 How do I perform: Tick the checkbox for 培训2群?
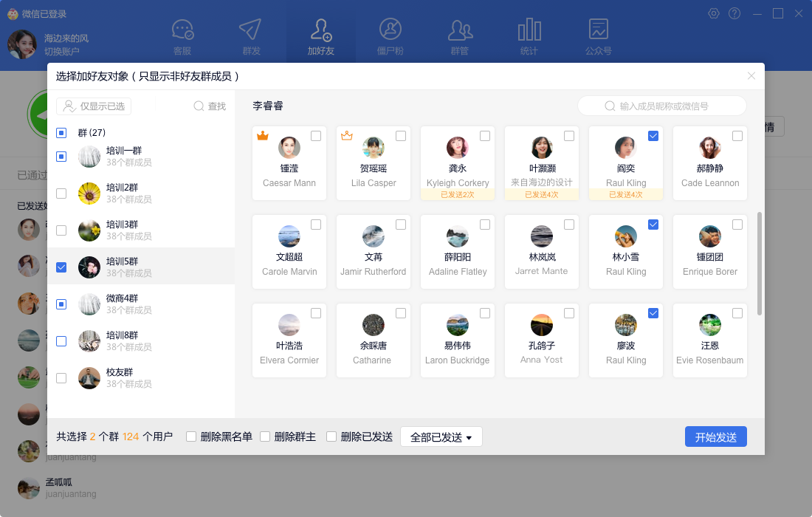pos(61,194)
